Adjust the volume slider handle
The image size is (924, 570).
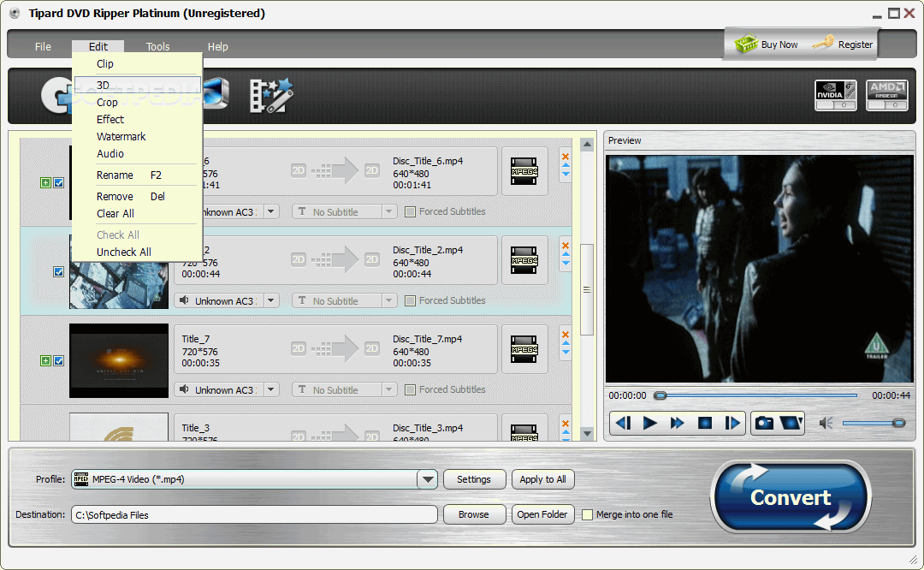pos(898,423)
